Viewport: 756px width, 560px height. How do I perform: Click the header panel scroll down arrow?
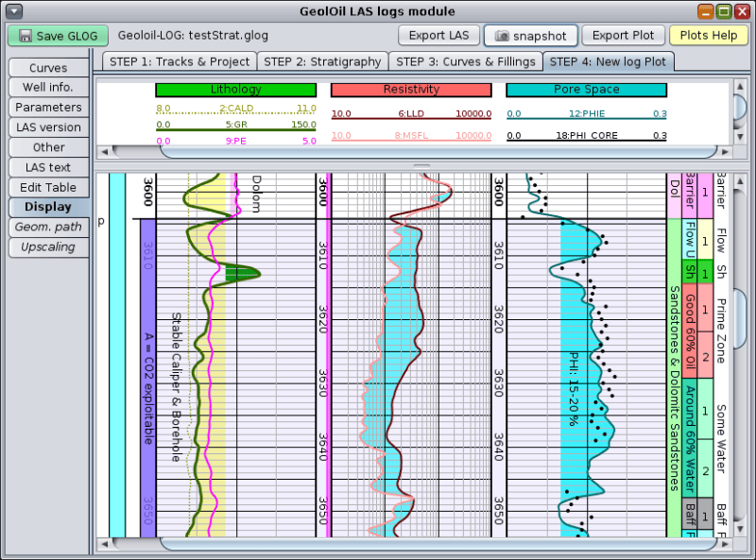[740, 137]
